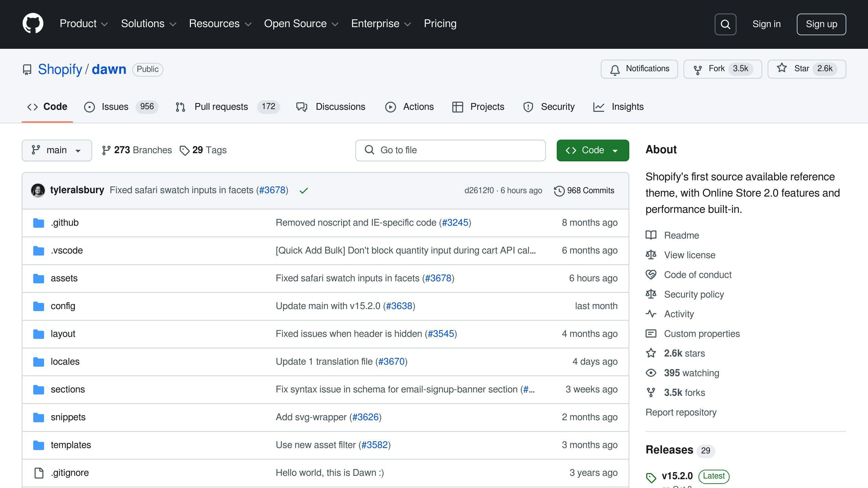Open commit hash d2612f0
The height and width of the screenshot is (488, 868).
click(x=479, y=190)
